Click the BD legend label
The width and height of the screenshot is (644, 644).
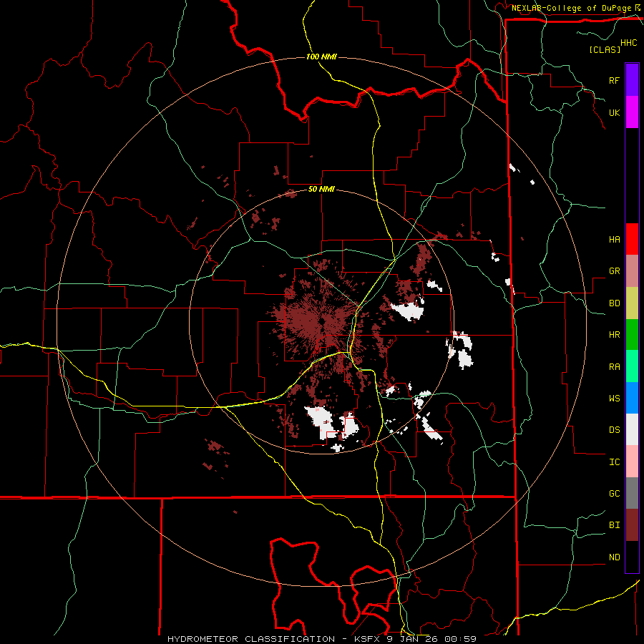pos(614,303)
